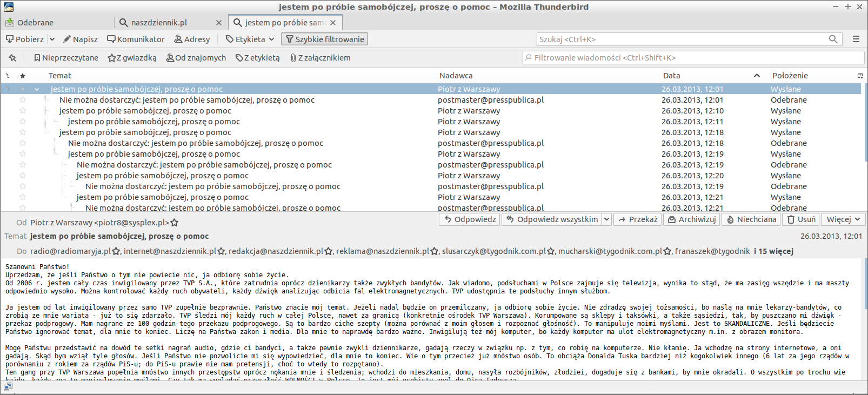The width and height of the screenshot is (868, 395).
Task: Star the message from 12:20
Action: tap(23, 176)
